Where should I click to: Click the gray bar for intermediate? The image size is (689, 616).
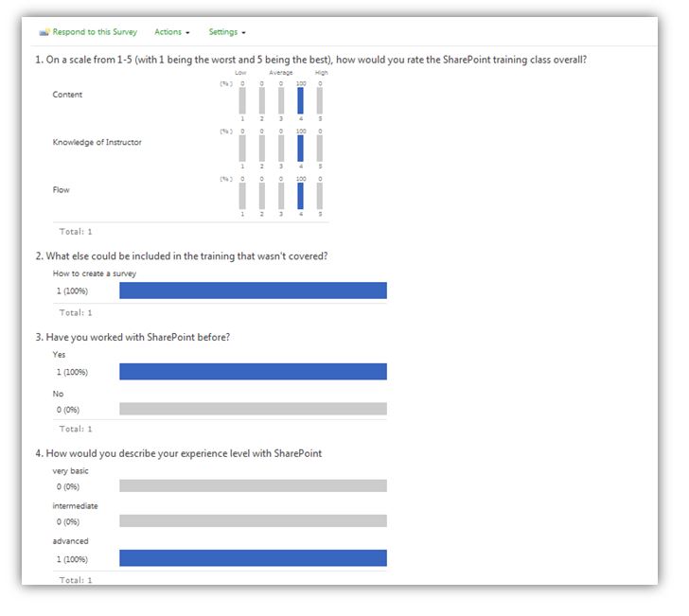(x=253, y=521)
